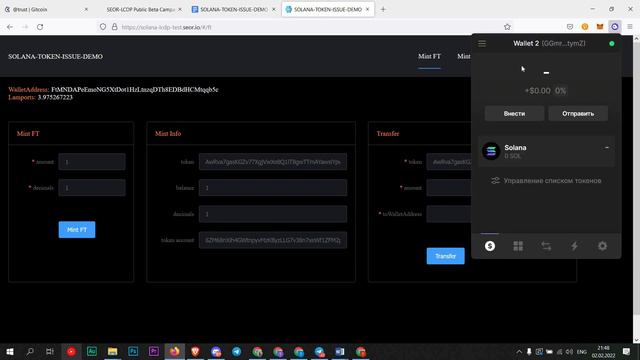Open Brave browser from taskbar
This screenshot has height=360, width=640.
tap(195, 351)
